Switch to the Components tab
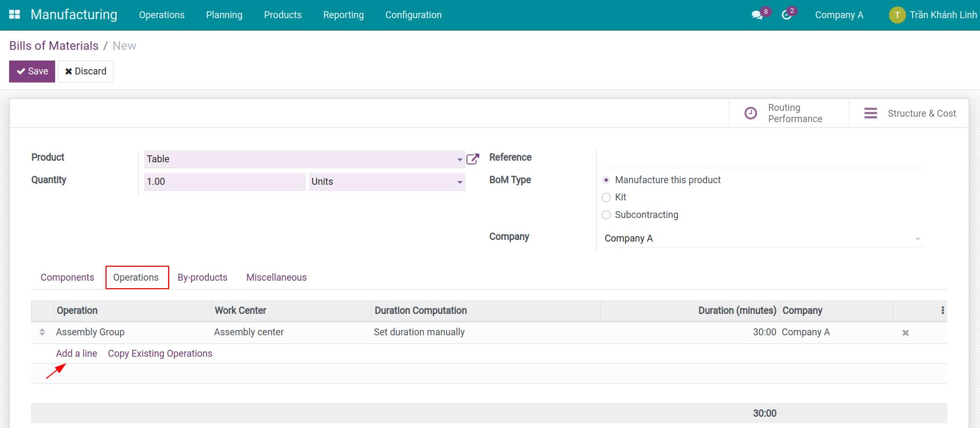This screenshot has height=428, width=980. (67, 277)
